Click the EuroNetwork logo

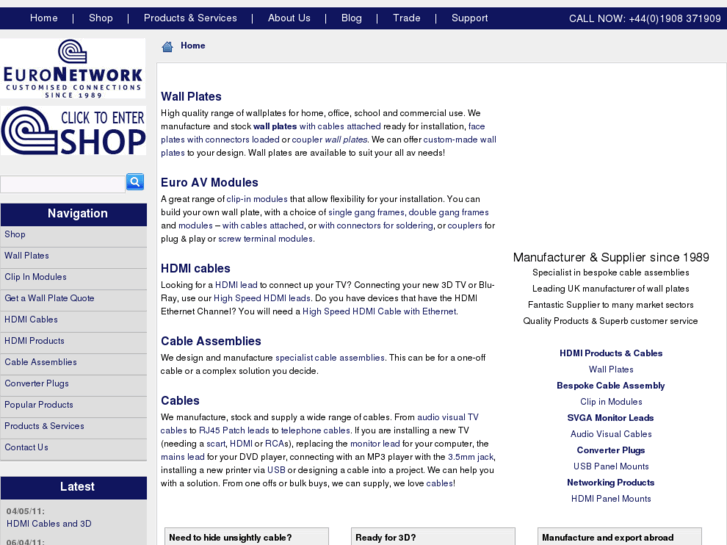click(x=73, y=68)
